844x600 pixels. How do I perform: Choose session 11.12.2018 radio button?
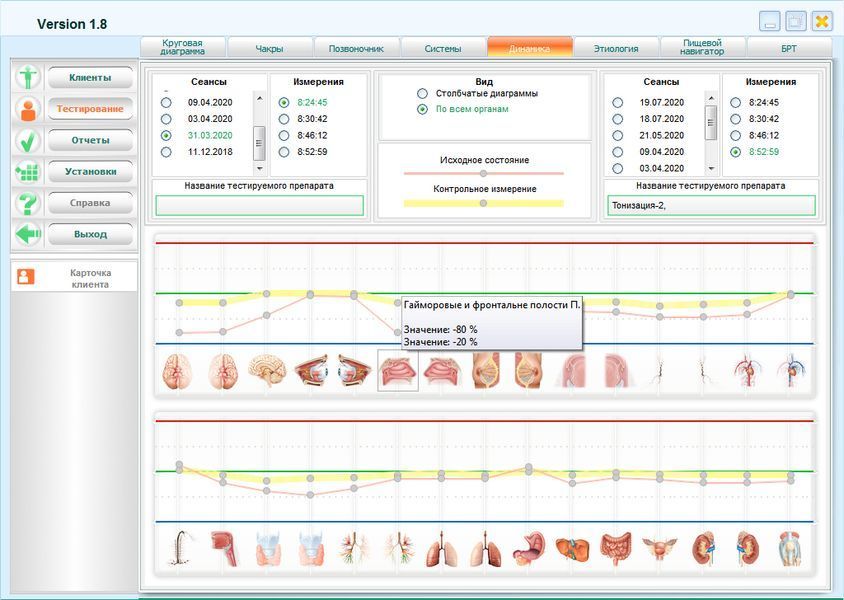coord(166,152)
